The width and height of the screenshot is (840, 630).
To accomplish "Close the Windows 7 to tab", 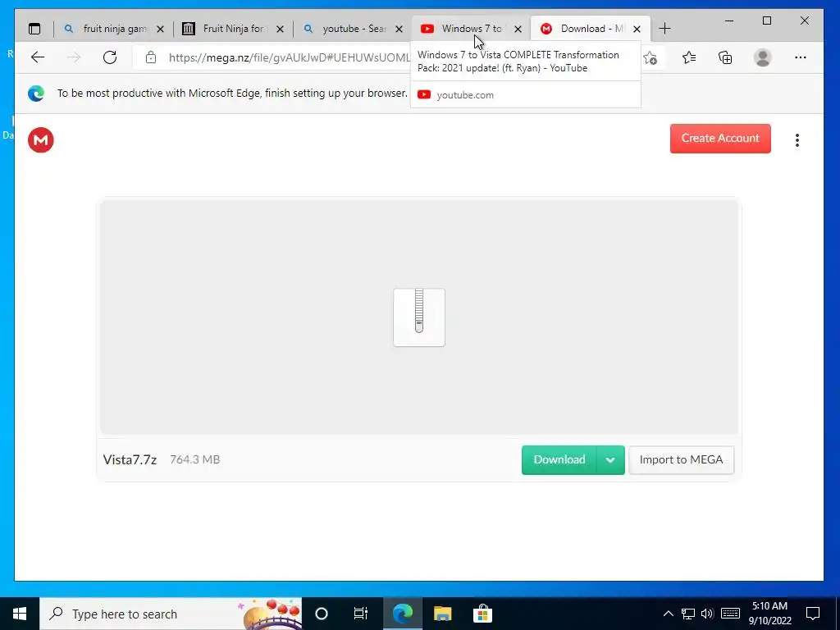I will click(518, 29).
